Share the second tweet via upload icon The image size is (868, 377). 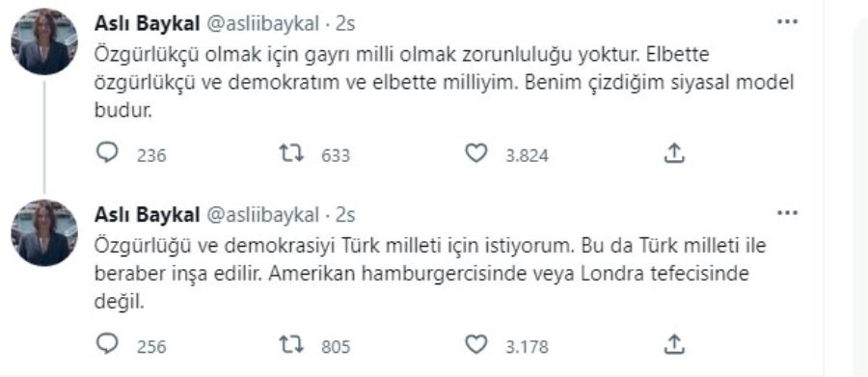pos(674,345)
